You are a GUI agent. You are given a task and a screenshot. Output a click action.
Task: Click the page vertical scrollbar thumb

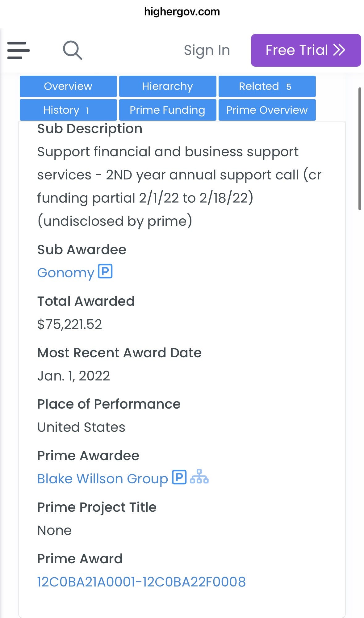(x=359, y=149)
